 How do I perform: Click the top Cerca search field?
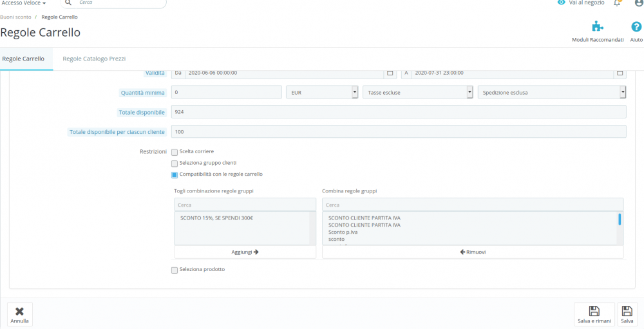pyautogui.click(x=113, y=3)
